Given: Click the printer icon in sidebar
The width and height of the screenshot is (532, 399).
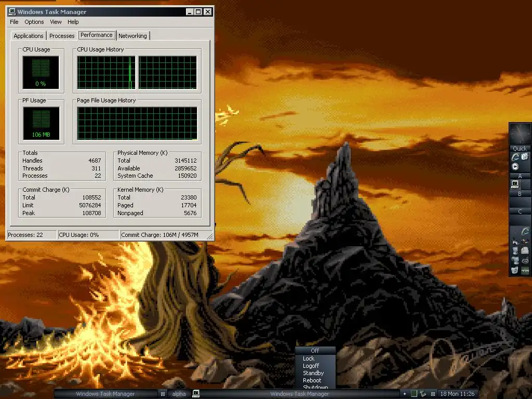Looking at the screenshot, I should 525,251.
